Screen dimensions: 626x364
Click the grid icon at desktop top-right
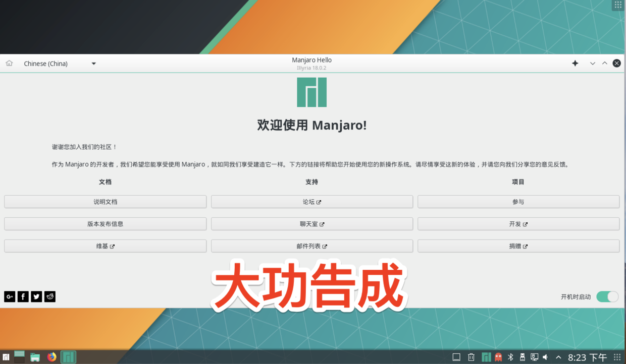pos(618,5)
